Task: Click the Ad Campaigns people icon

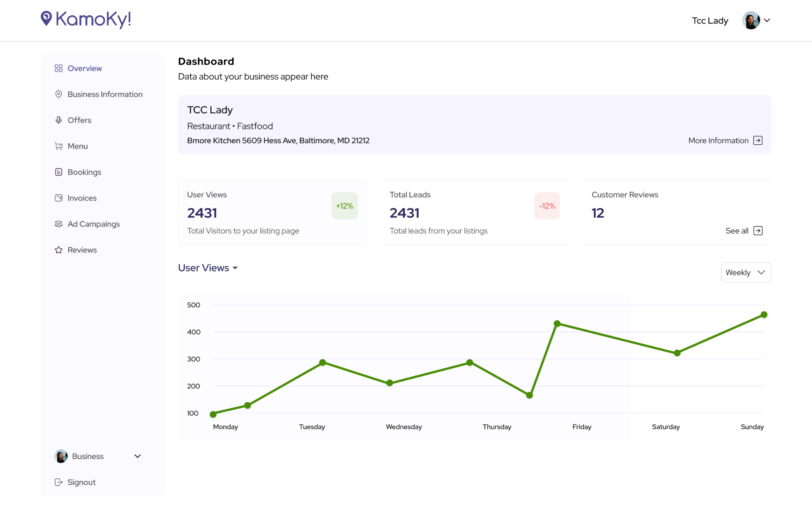Action: tap(58, 224)
